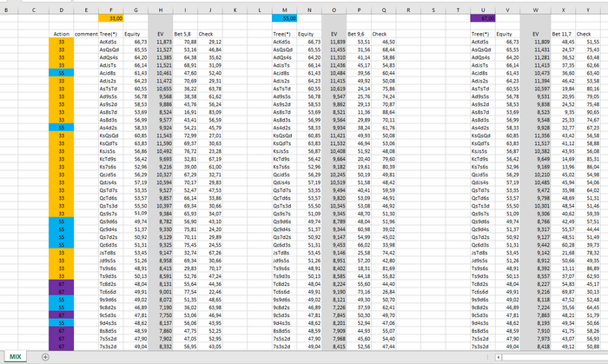Select EV value 7,190 in column H

click(161, 308)
